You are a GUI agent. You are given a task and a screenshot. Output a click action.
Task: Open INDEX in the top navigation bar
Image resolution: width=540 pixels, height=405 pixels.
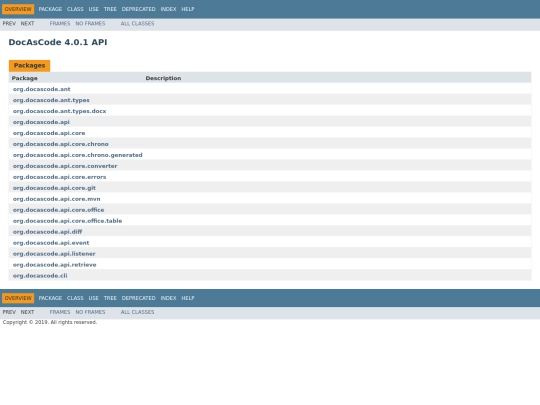(168, 9)
